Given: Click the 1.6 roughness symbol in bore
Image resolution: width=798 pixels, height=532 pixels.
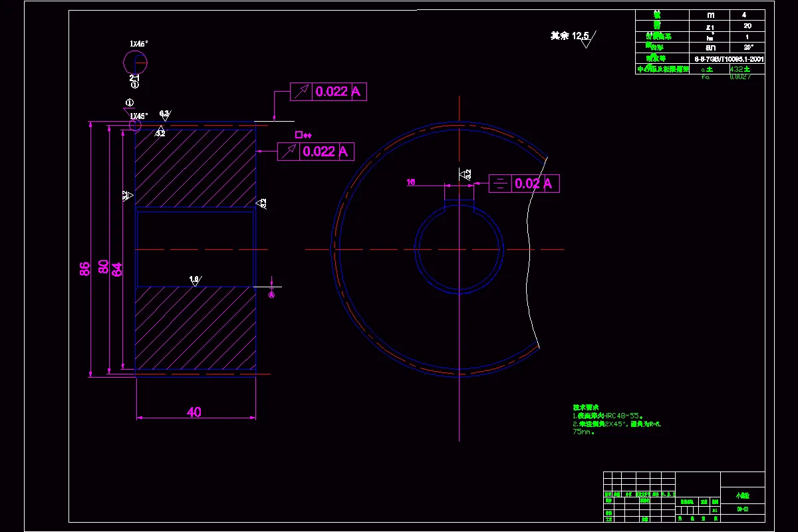Looking at the screenshot, I should tap(196, 281).
